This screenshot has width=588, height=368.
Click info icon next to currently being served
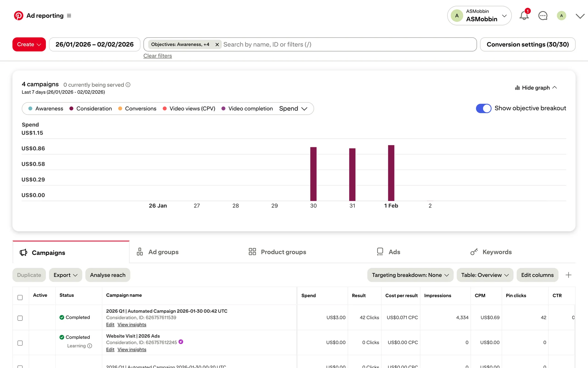[128, 85]
